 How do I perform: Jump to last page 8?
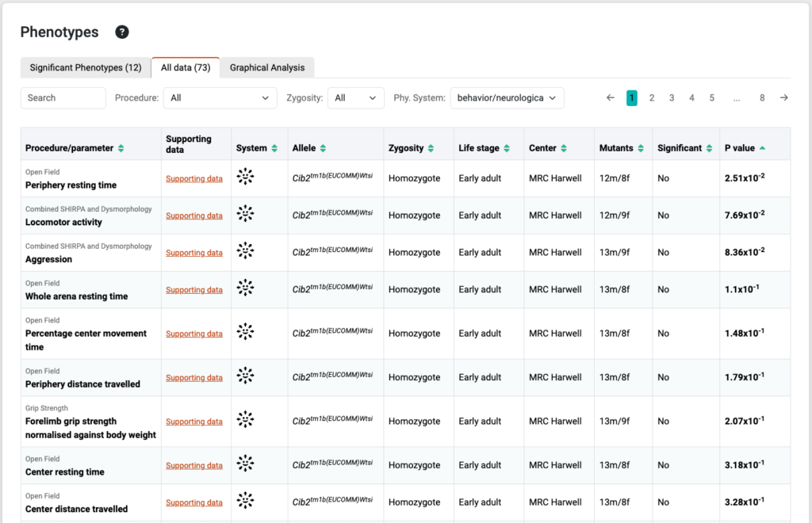point(762,97)
